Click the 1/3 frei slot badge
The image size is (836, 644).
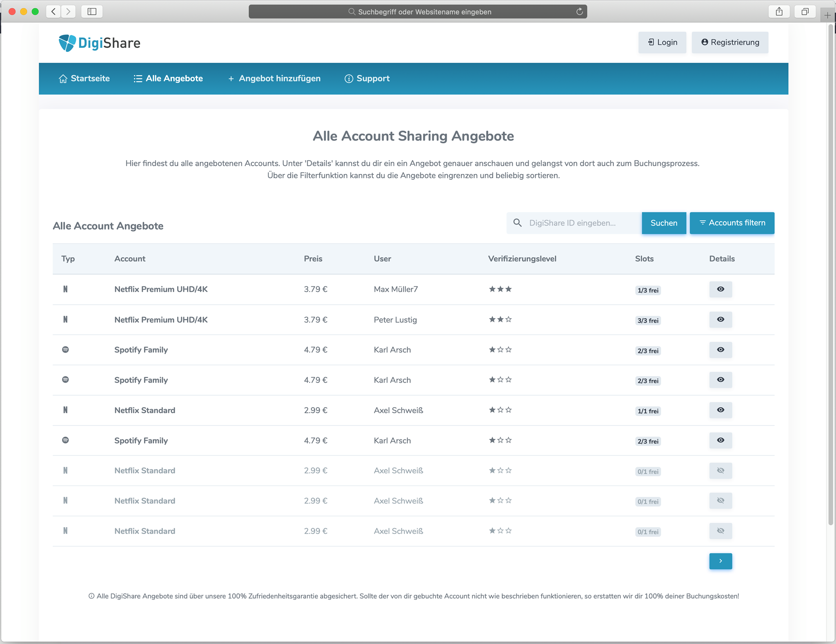648,290
